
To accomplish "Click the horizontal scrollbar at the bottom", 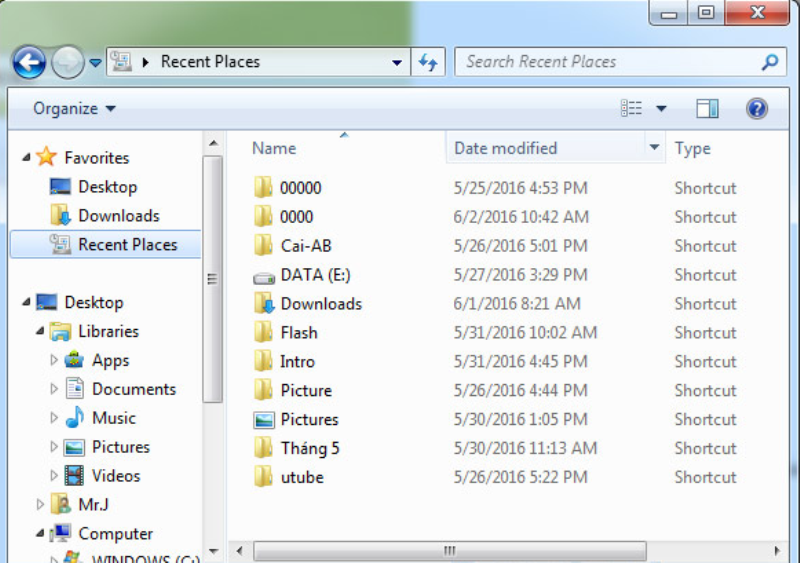I will [450, 550].
